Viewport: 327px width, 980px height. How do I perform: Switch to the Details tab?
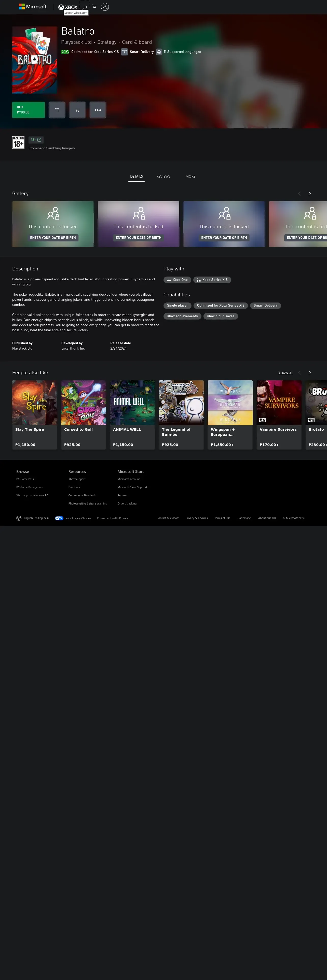(136, 177)
